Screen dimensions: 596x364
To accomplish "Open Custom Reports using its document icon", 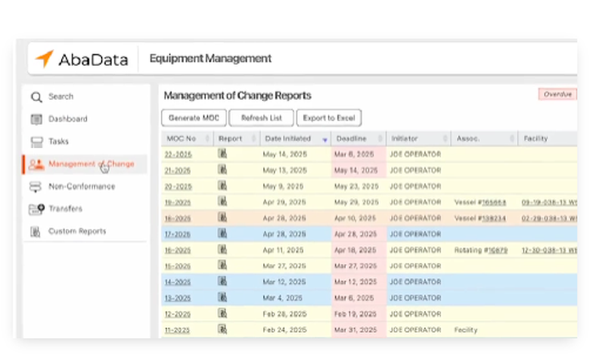I will [36, 231].
